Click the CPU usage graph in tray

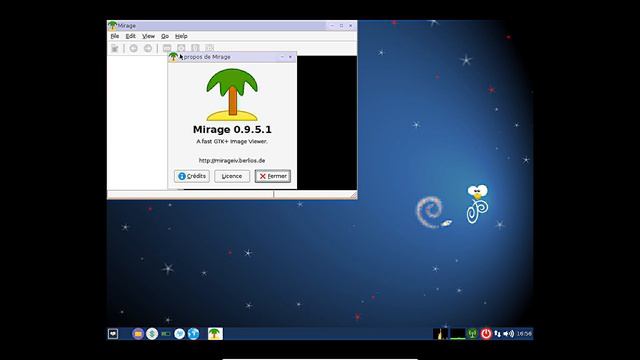(440, 334)
